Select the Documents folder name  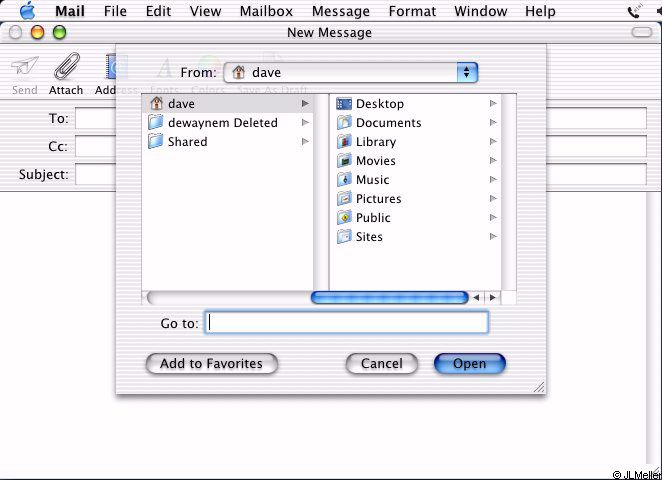pos(388,122)
